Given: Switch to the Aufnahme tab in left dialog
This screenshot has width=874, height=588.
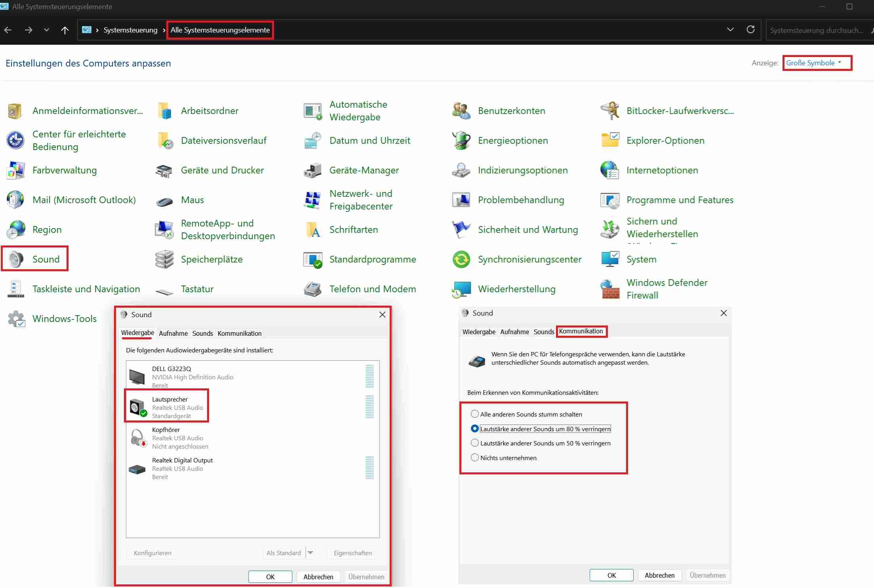Looking at the screenshot, I should 173,333.
